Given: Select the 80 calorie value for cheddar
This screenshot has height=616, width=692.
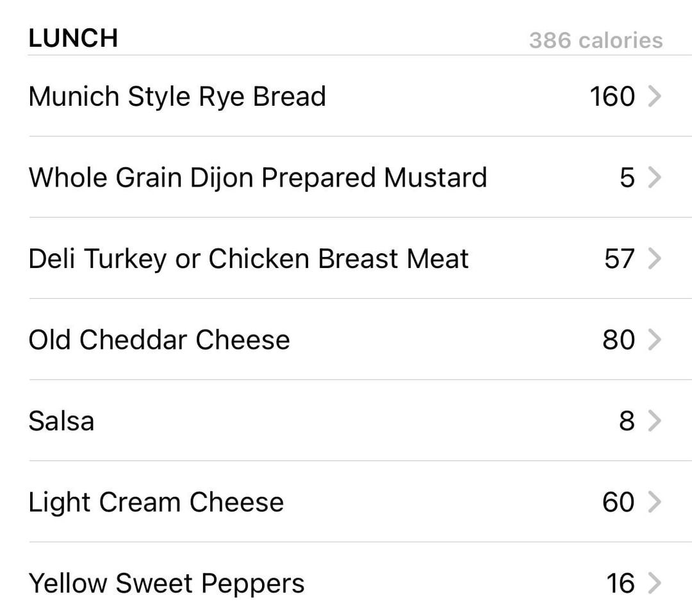Looking at the screenshot, I should point(619,340).
